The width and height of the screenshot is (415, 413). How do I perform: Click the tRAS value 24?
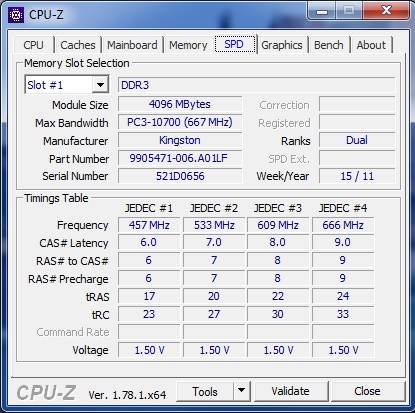[343, 296]
